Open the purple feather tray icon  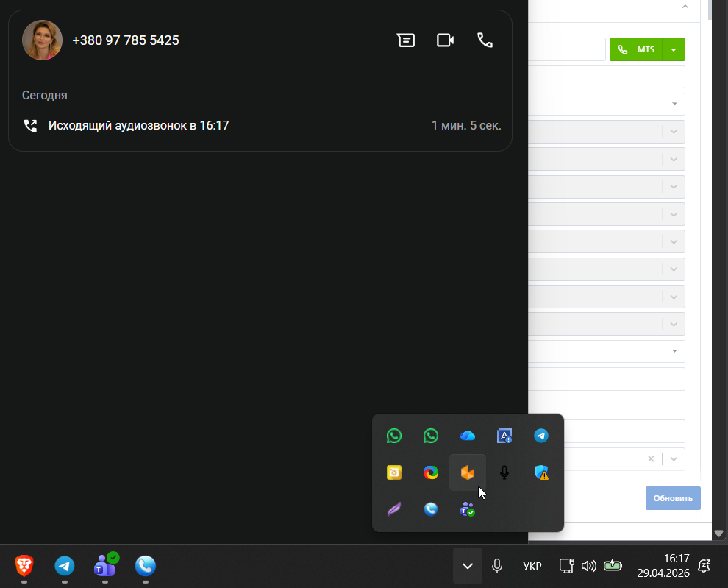pyautogui.click(x=394, y=509)
